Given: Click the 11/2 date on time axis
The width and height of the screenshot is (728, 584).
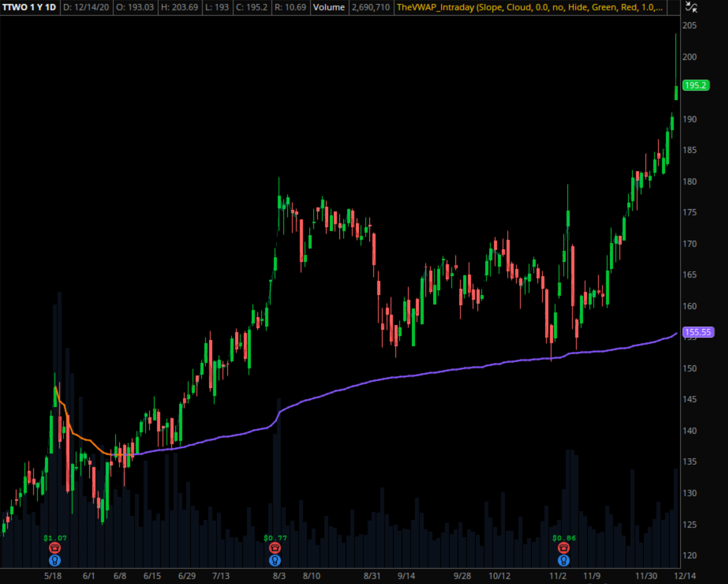Looking at the screenshot, I should (x=558, y=576).
